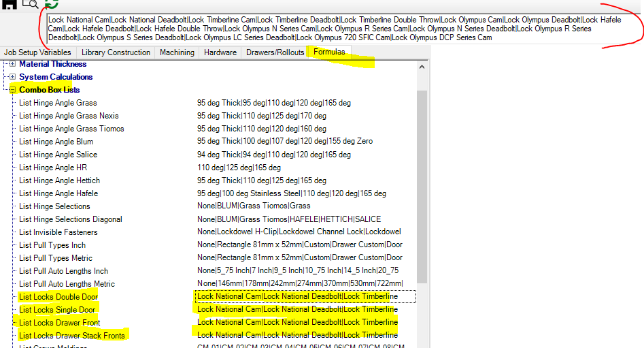Image resolution: width=644 pixels, height=348 pixels.
Task: Switch to the Library Construction tab
Action: click(116, 52)
